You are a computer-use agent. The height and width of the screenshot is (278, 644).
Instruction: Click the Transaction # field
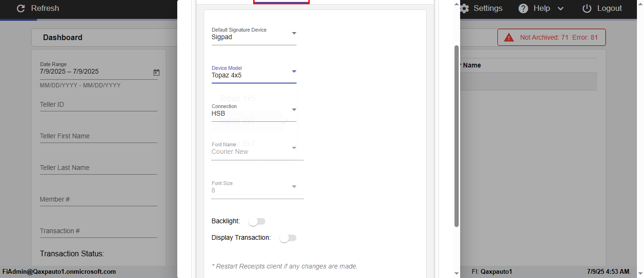98,231
